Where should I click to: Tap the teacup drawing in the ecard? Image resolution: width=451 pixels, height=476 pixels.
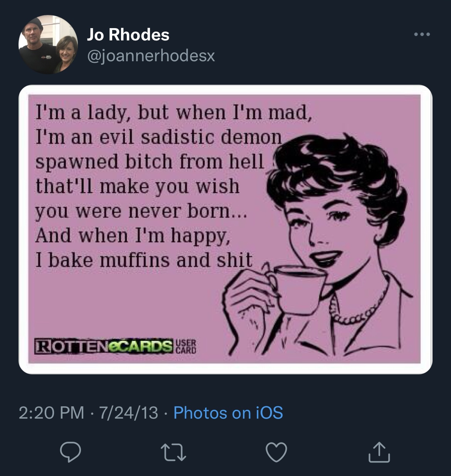[296, 289]
